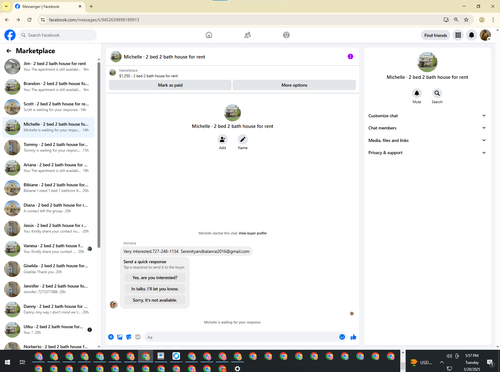
Task: Click the Search Facebook field
Action: click(57, 35)
